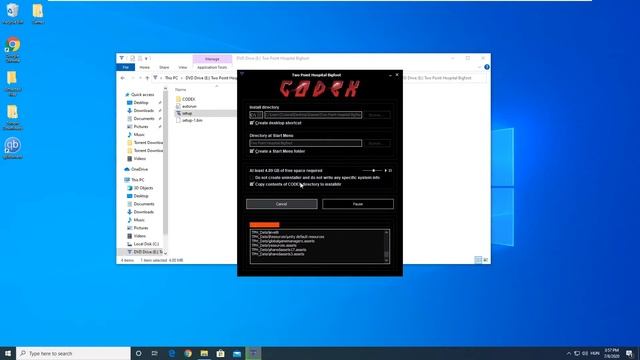Viewport: 640px width, 360px height.
Task: Open Microsoft Edge from the taskbar
Action: coord(171,353)
